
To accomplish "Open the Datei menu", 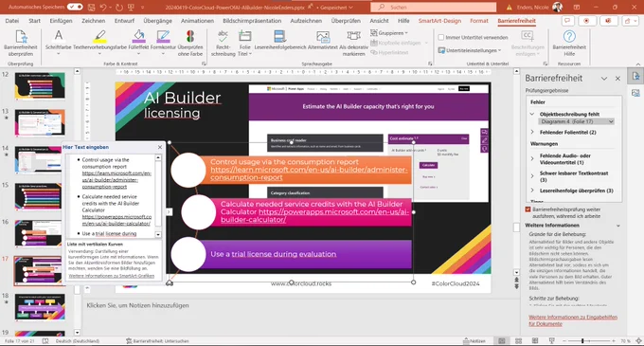I will [x=12, y=21].
